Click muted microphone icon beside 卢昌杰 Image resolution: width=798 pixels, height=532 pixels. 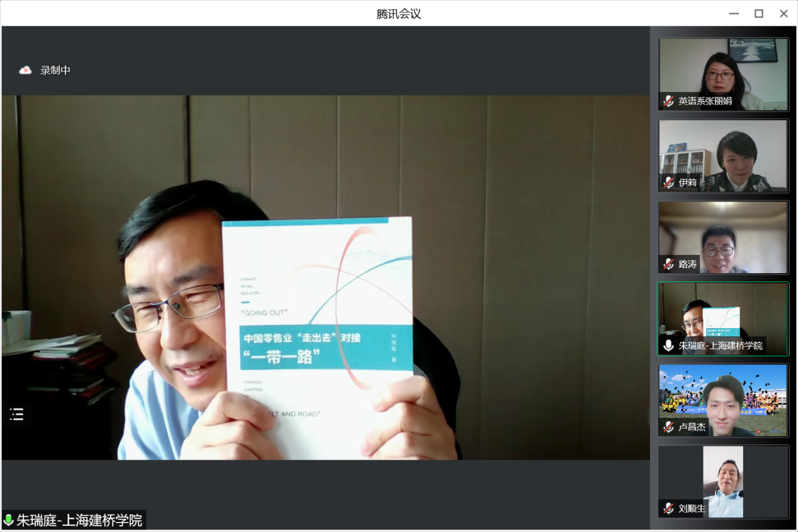click(668, 427)
